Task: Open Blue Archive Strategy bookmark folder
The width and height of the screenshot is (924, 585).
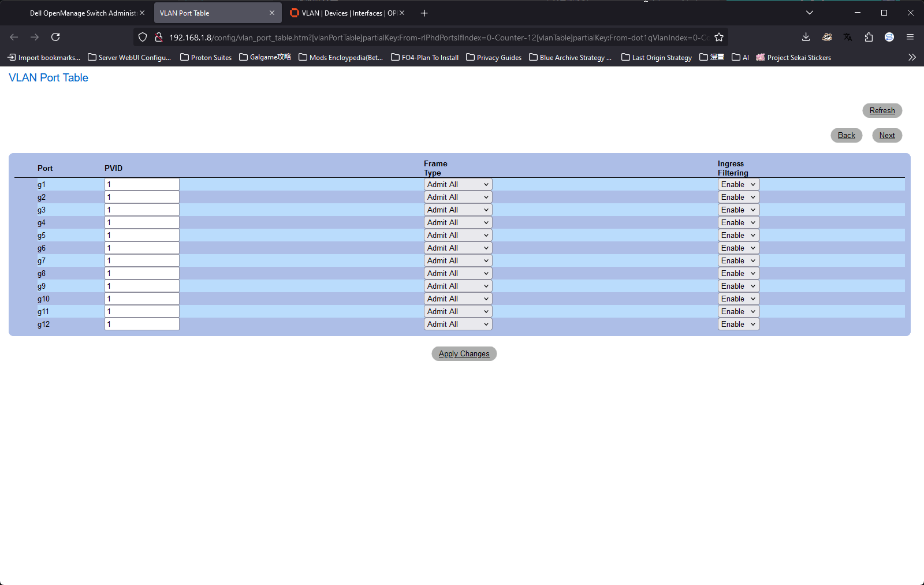Action: click(571, 57)
